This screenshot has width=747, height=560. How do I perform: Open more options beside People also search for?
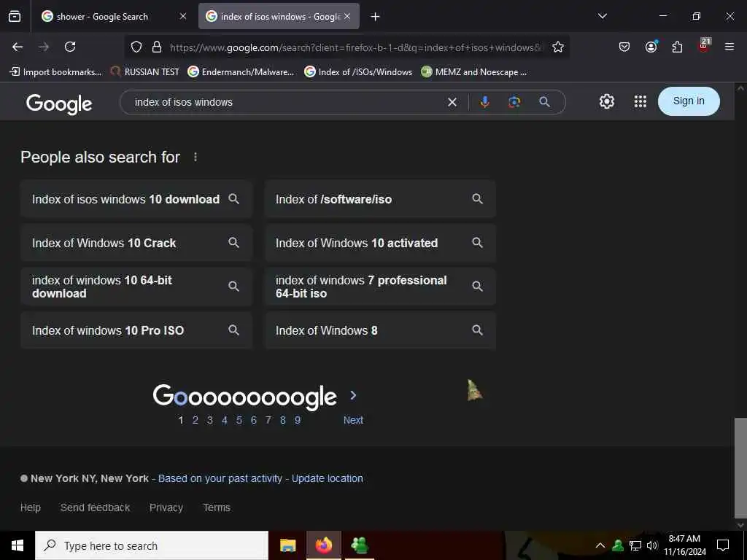point(196,157)
